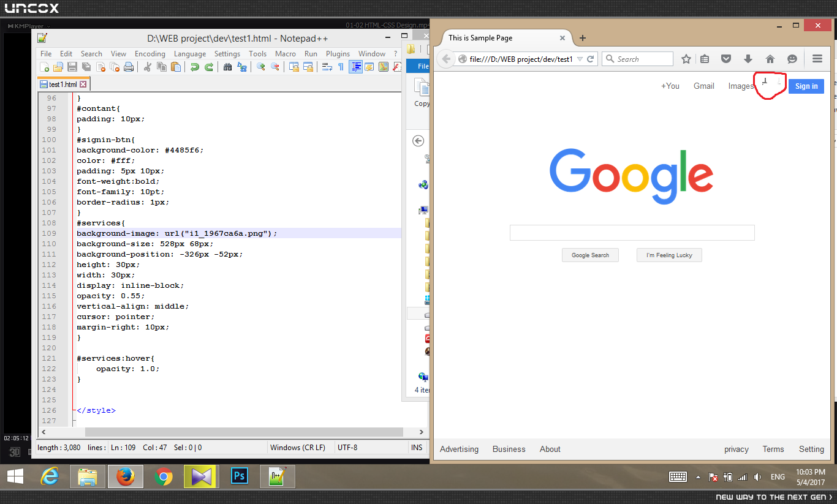Click the Firefox Search box
Image resolution: width=837 pixels, height=504 pixels.
coord(638,59)
